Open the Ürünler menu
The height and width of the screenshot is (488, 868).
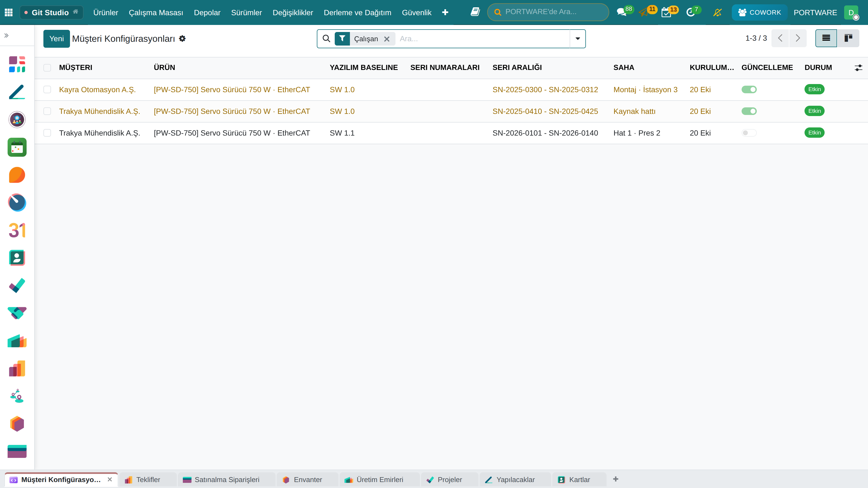[106, 12]
